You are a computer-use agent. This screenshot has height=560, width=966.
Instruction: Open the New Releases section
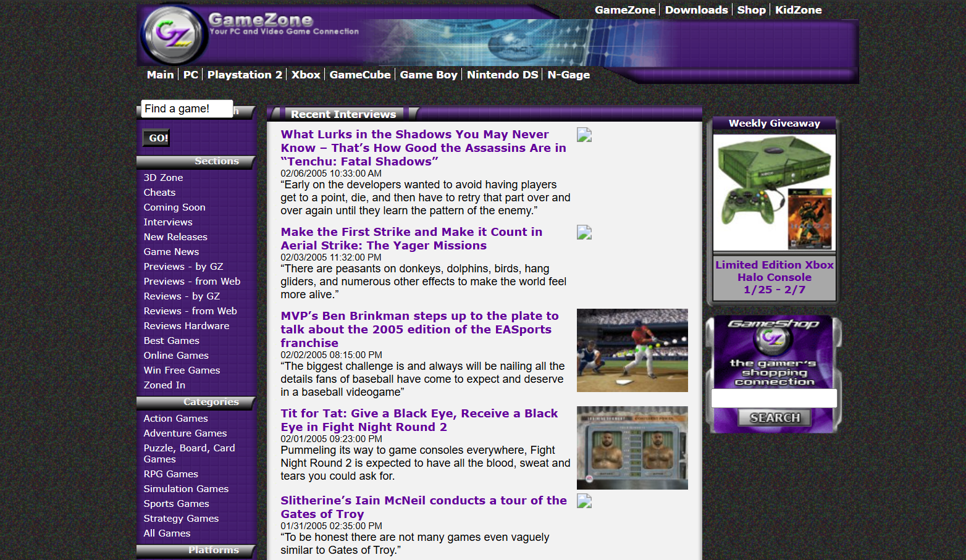(x=175, y=237)
